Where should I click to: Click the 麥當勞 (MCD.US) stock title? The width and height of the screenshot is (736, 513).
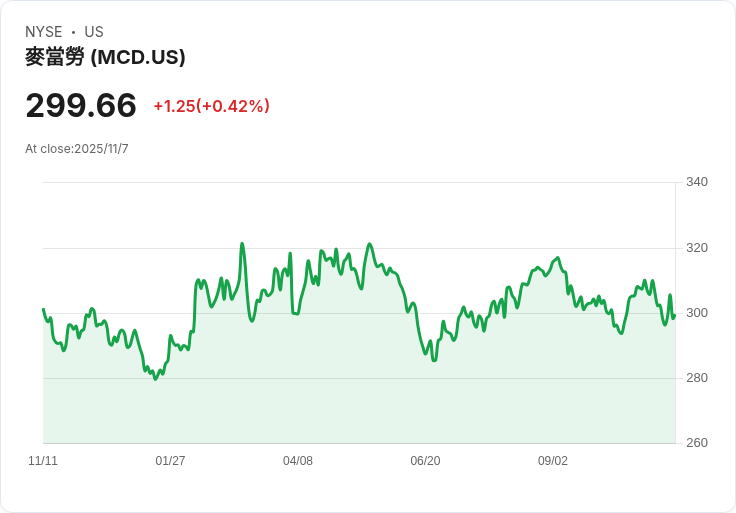[x=105, y=57]
